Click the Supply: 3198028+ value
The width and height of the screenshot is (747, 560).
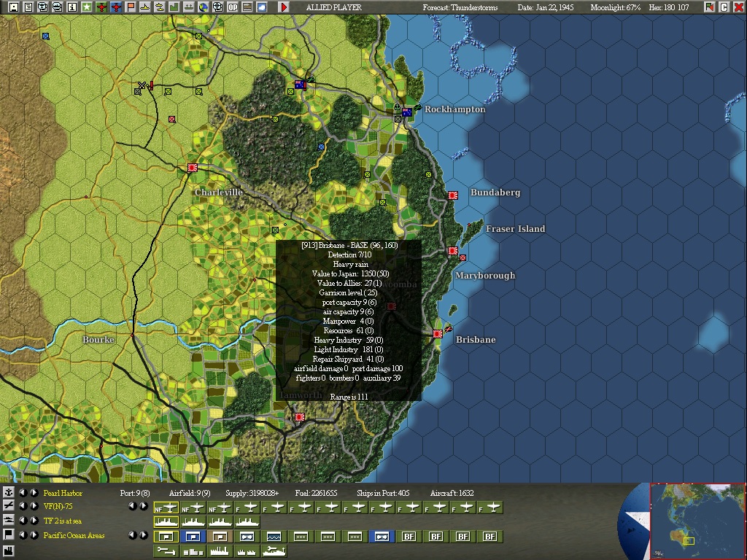pyautogui.click(x=252, y=494)
